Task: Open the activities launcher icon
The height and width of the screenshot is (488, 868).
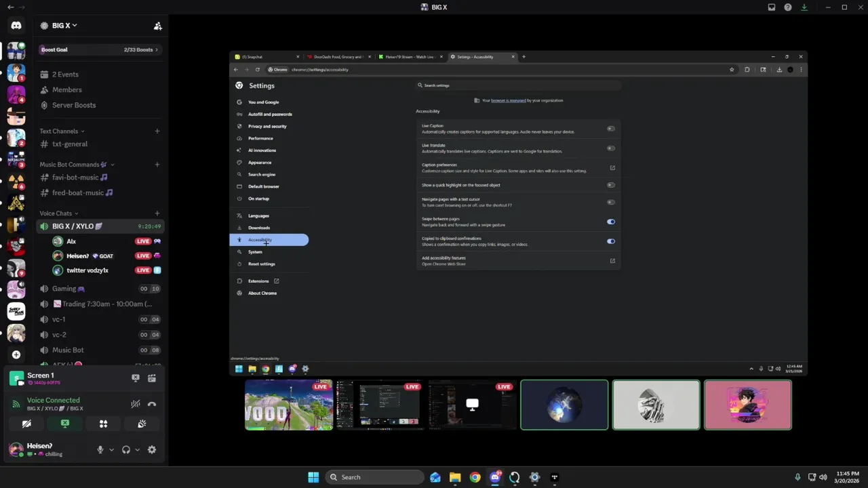Action: (x=104, y=424)
